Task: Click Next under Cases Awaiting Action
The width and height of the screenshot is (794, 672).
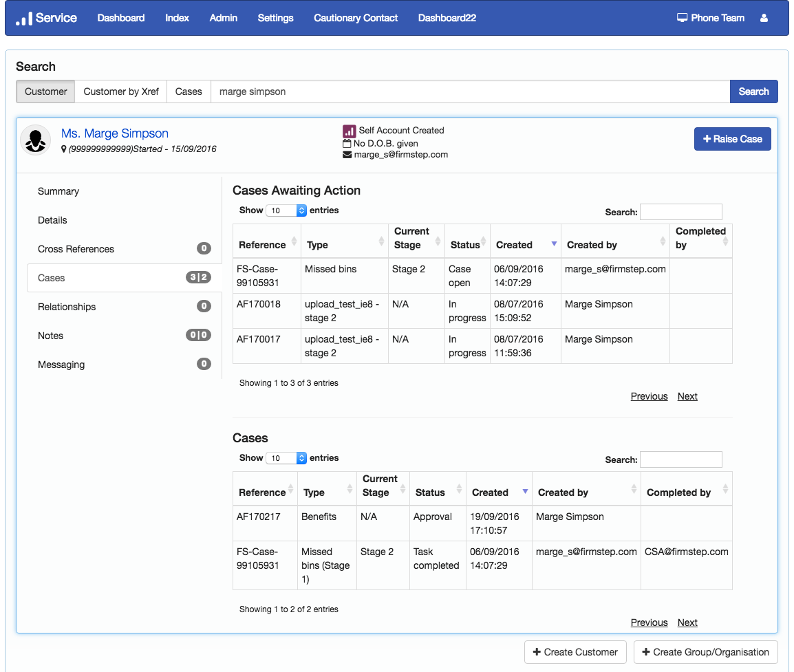Action: pyautogui.click(x=687, y=396)
